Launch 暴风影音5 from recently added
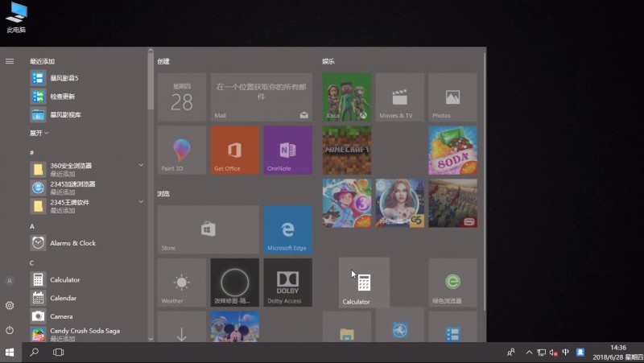 87,78
